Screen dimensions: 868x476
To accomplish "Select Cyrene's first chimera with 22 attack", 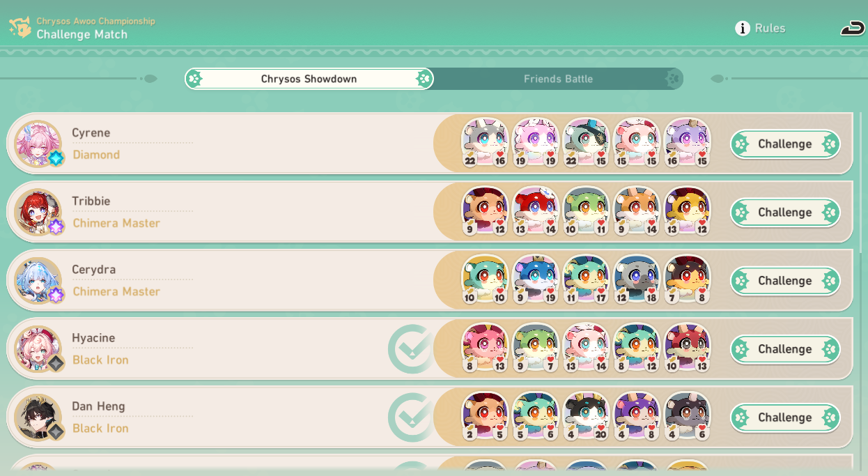I will click(x=485, y=143).
